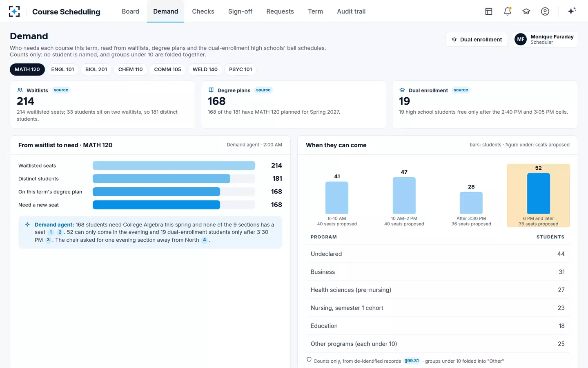
Task: Open the Waitlists source link
Action: pos(61,90)
